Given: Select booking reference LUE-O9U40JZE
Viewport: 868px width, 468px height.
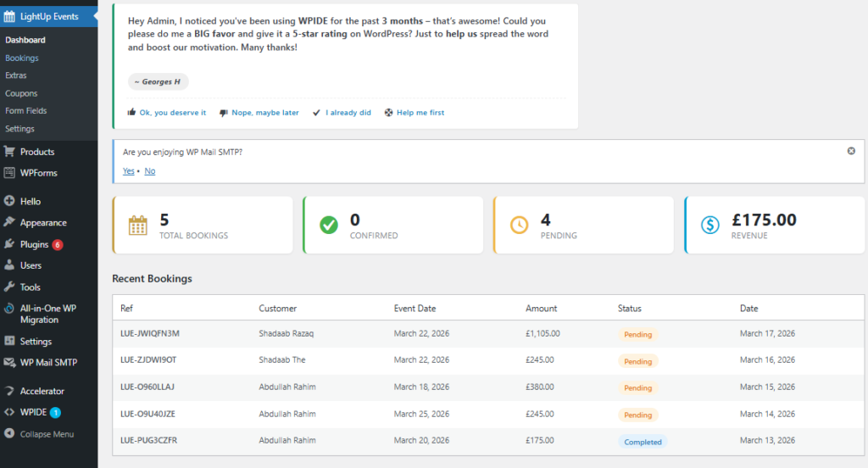Looking at the screenshot, I should [x=147, y=414].
